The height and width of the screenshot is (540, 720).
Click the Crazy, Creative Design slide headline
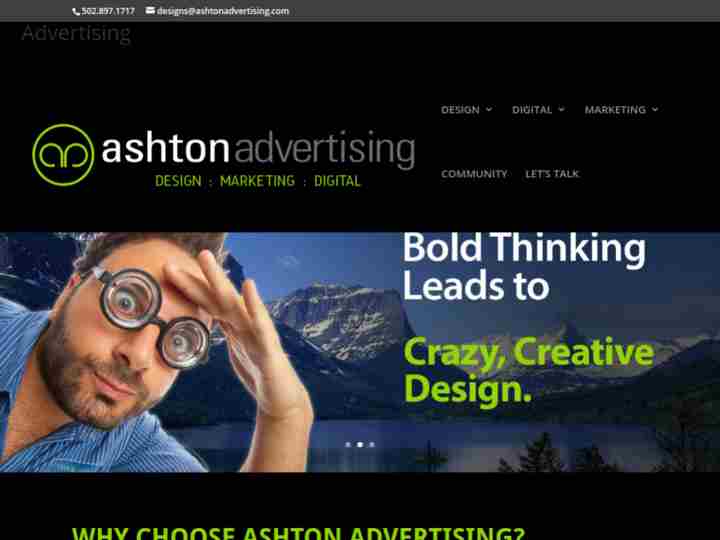coord(529,370)
